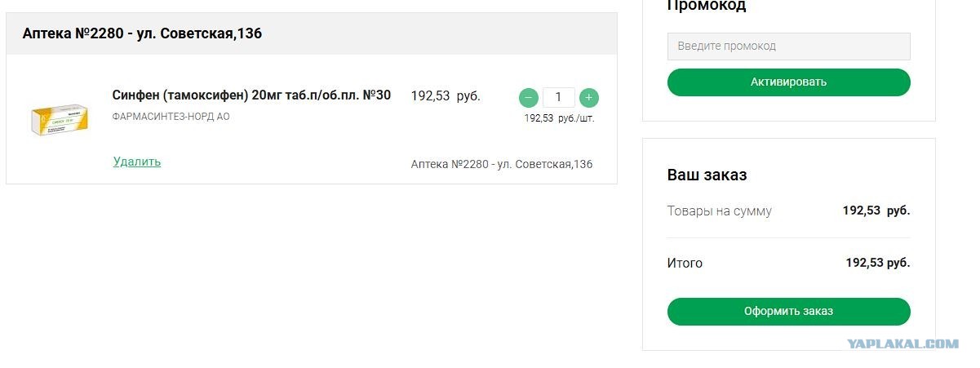Click the bold Итого amount 192,53 руб.
This screenshot has width=980, height=368.
878,263
